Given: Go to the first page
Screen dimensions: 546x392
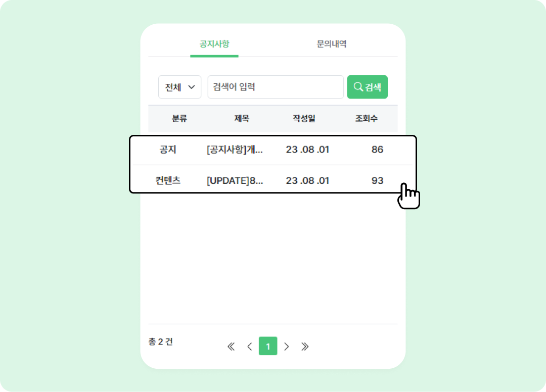Looking at the screenshot, I should pos(231,347).
